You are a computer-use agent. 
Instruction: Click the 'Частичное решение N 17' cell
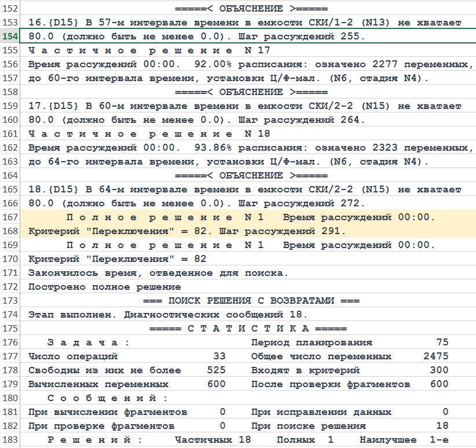(x=149, y=50)
